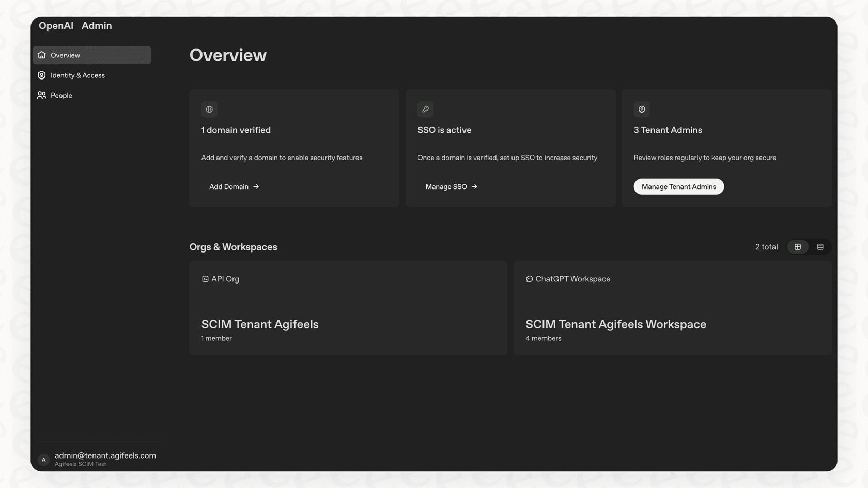Select People in the sidebar navigation
This screenshot has height=488, width=868.
pyautogui.click(x=61, y=95)
